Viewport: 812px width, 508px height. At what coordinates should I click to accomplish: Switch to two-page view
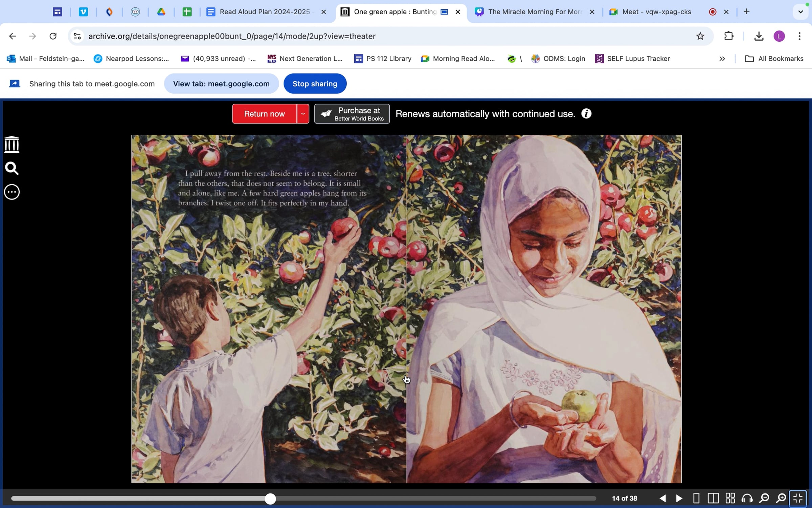coord(713,498)
